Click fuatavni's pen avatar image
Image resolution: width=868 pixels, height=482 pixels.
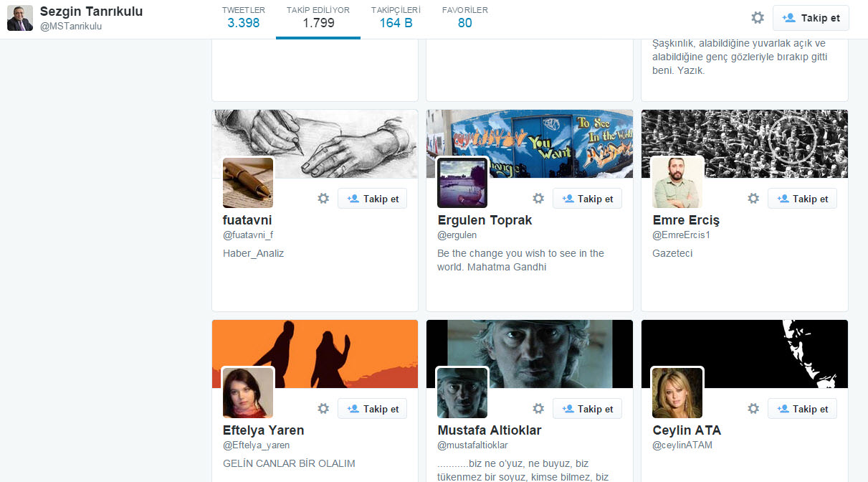[x=248, y=183]
